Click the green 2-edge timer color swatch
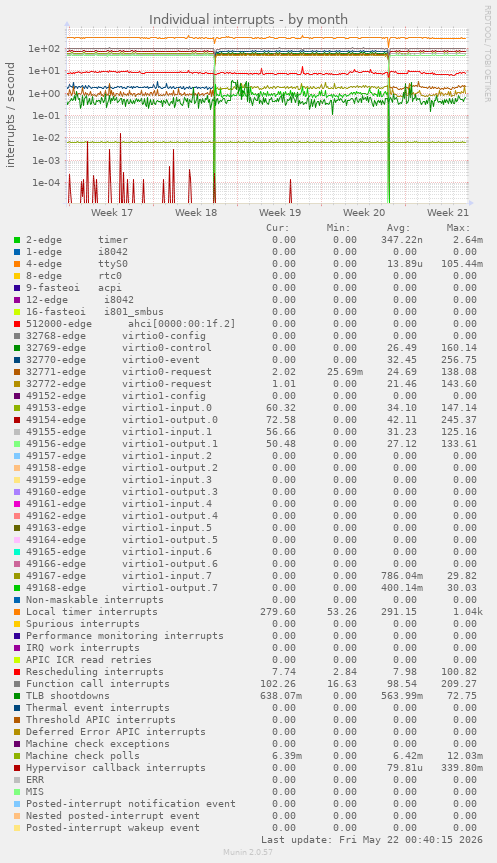Screen dimensions: 497x863 pyautogui.click(x=17, y=240)
